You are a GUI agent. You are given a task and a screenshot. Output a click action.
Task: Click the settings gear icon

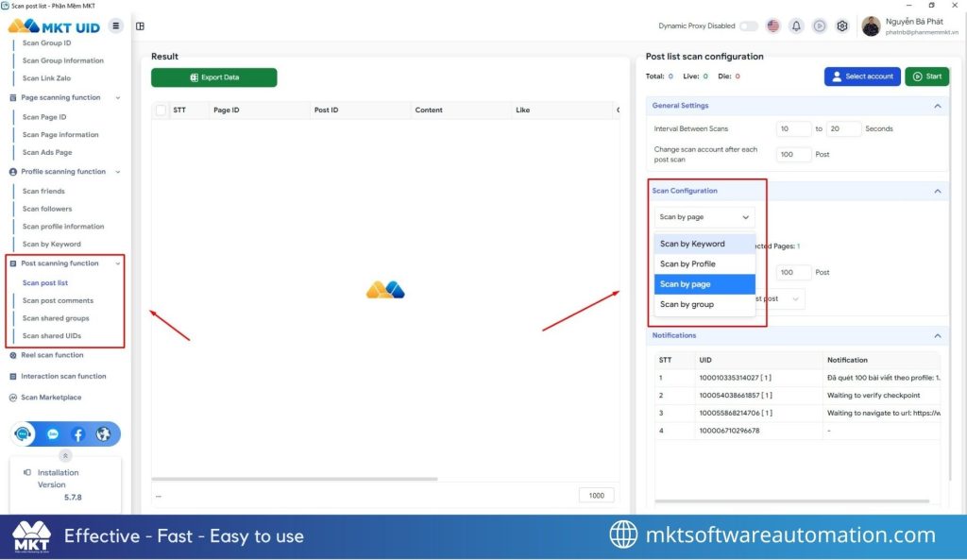click(x=842, y=26)
